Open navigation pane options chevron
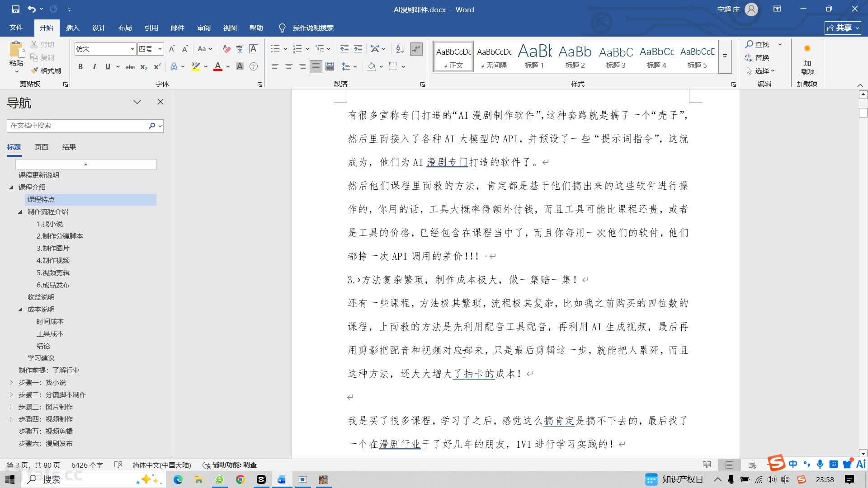The width and height of the screenshot is (868, 488). [x=137, y=102]
